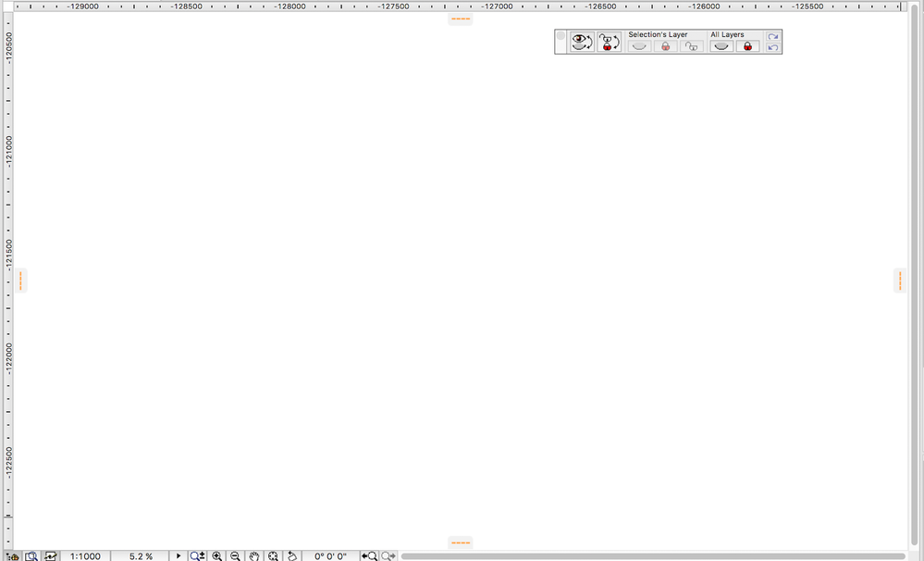Toggle lock/unlock layer of selected element
Screen dimensions: 924x561
pyautogui.click(x=609, y=42)
